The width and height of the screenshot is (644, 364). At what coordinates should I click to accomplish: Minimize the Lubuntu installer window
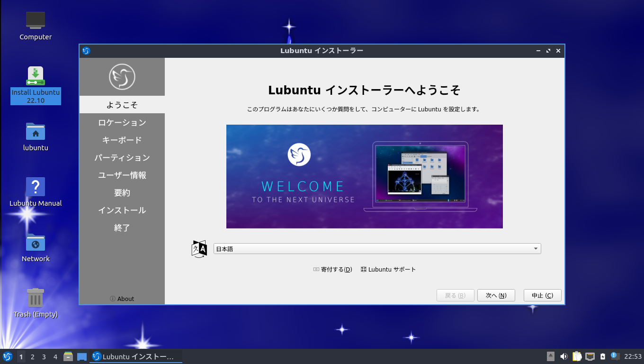pyautogui.click(x=538, y=51)
